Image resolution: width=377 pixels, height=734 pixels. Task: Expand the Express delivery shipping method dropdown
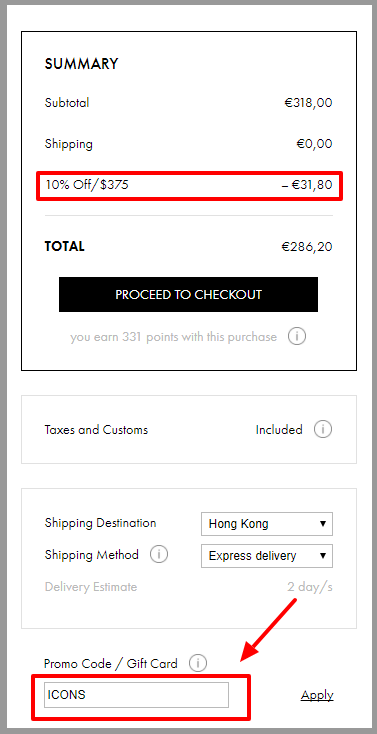[267, 556]
